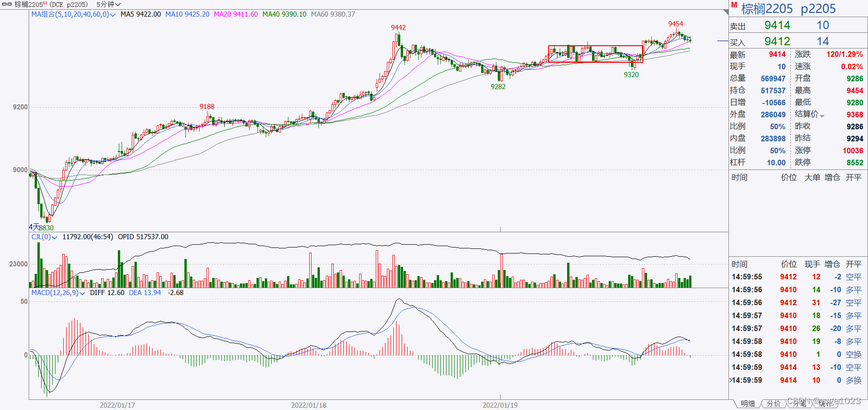Click the 卖出 price 9414

(777, 25)
